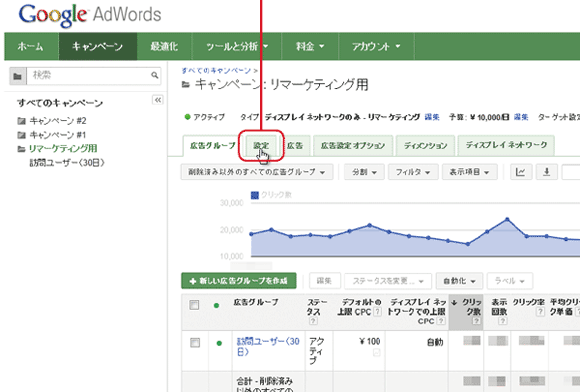Click the アクティブ status cell in row
This screenshot has height=392, width=580.
(318, 351)
